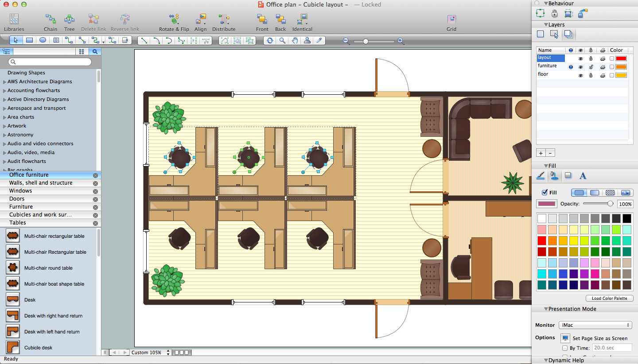Viewport: 638px width, 364px height.
Task: Select the Identical tool icon
Action: 302,19
